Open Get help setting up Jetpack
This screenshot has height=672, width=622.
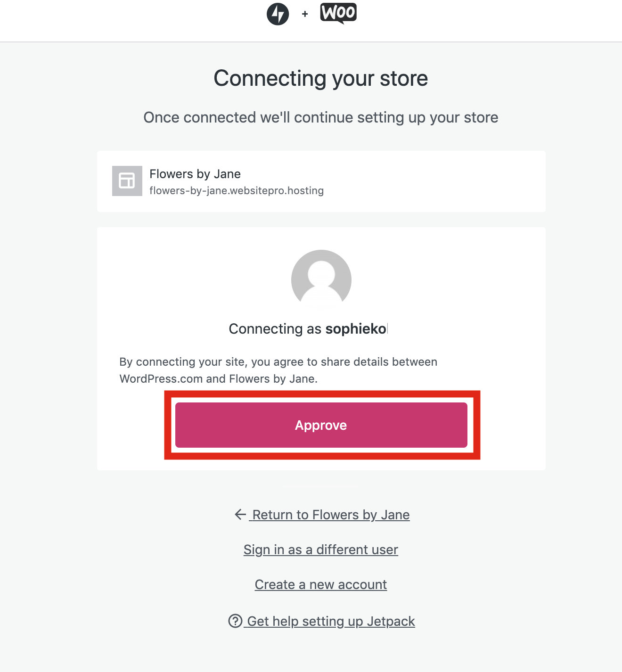(331, 621)
